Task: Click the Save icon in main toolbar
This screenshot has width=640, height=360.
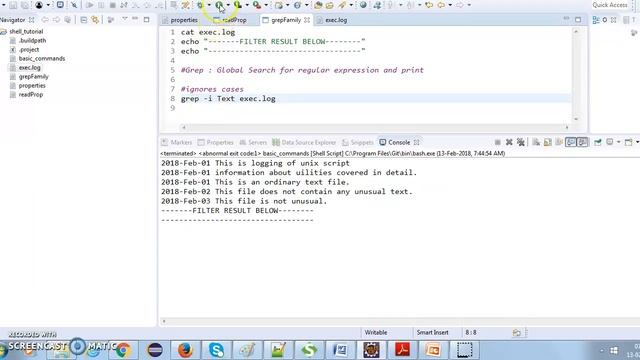Action: click(13, 5)
